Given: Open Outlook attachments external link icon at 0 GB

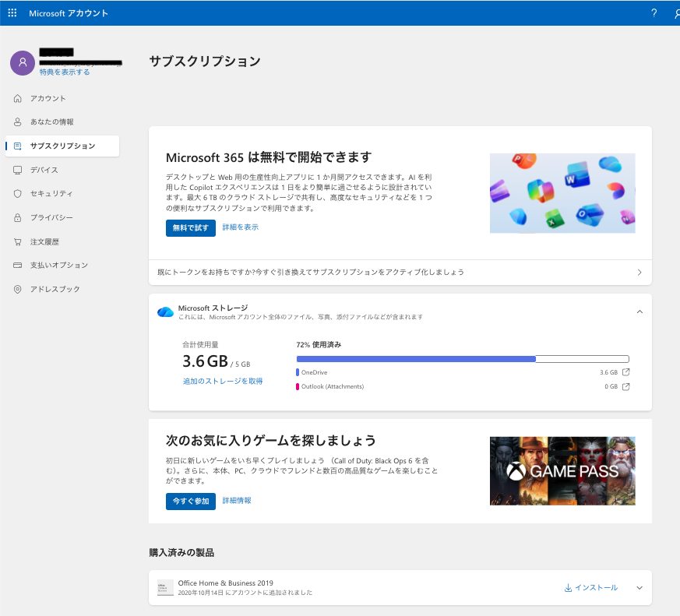Looking at the screenshot, I should [x=625, y=387].
